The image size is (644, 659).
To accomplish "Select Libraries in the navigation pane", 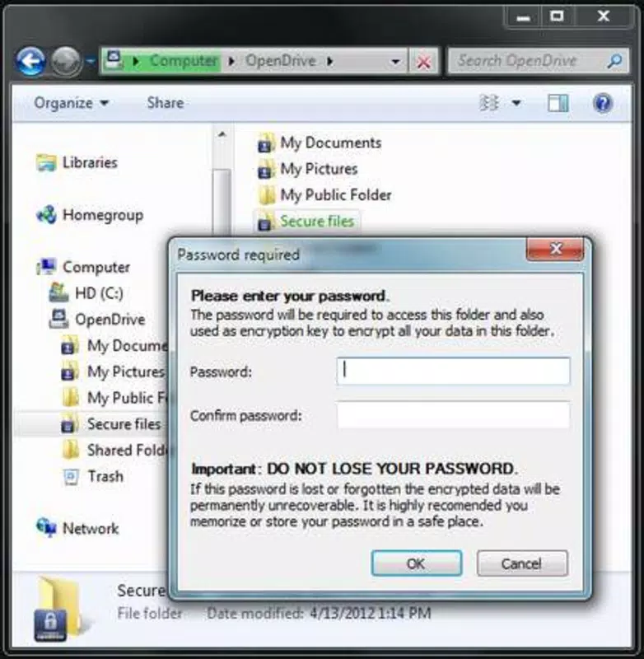I will [90, 162].
